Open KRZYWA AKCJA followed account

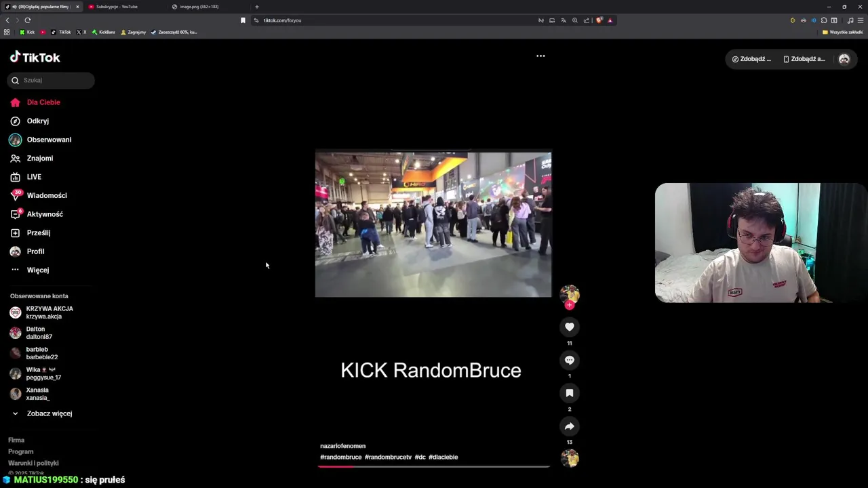[x=41, y=312]
